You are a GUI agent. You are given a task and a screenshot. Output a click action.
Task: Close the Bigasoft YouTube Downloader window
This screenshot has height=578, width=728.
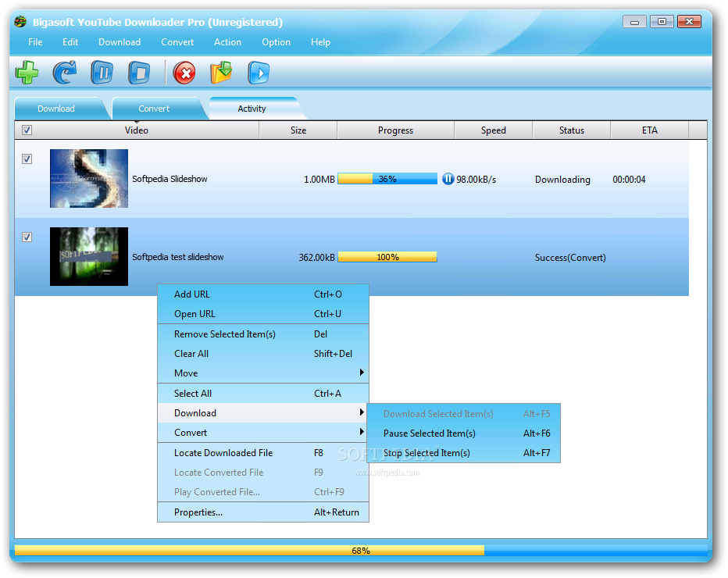(690, 21)
